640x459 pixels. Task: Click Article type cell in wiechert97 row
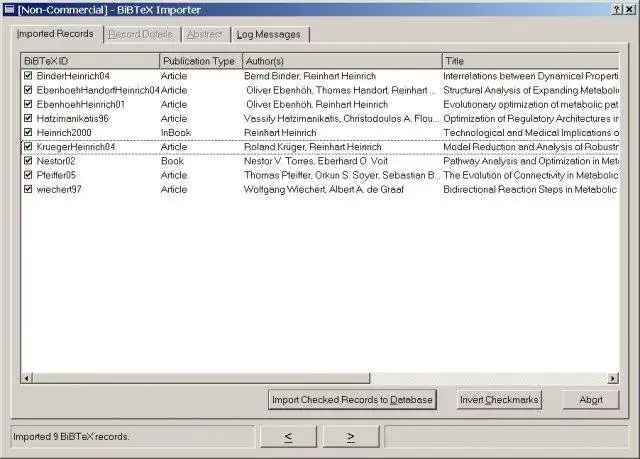point(174,189)
